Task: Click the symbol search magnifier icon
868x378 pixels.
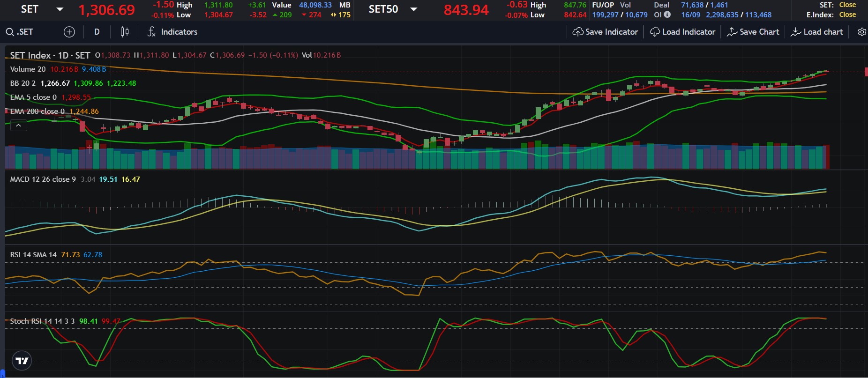Action: (x=10, y=32)
